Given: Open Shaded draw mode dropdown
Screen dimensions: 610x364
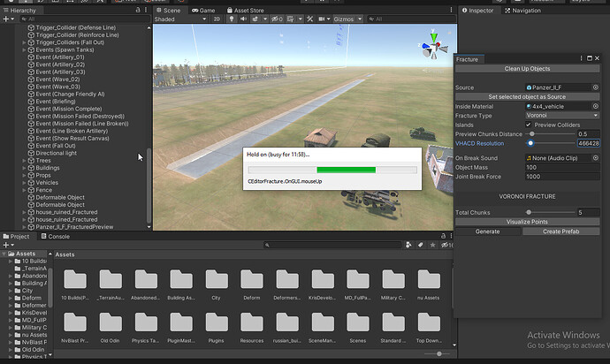Looking at the screenshot, I should [180, 19].
